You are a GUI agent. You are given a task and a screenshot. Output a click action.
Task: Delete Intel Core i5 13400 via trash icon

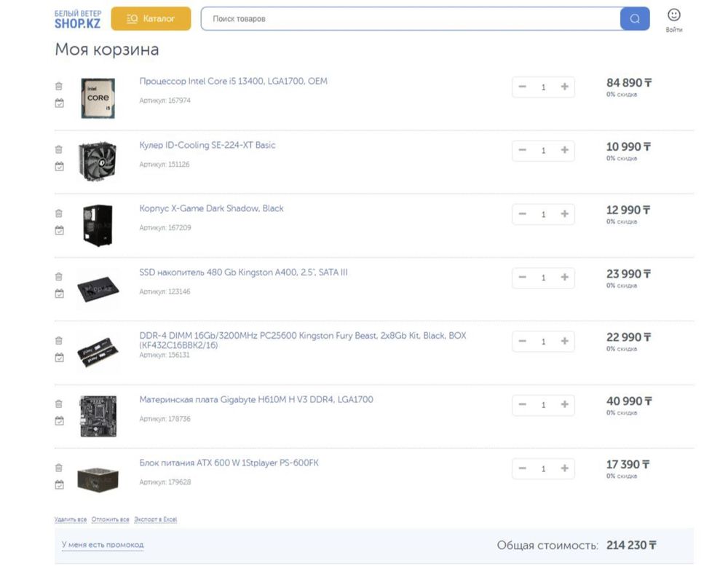click(x=59, y=86)
